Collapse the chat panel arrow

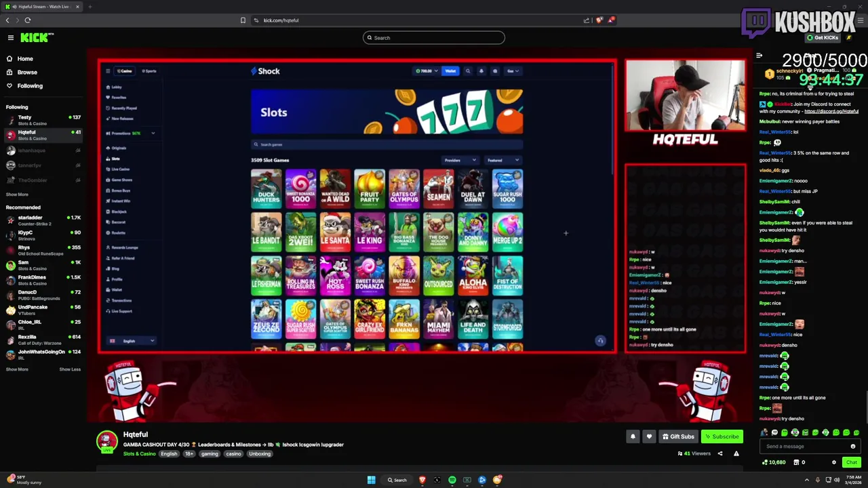pyautogui.click(x=759, y=56)
